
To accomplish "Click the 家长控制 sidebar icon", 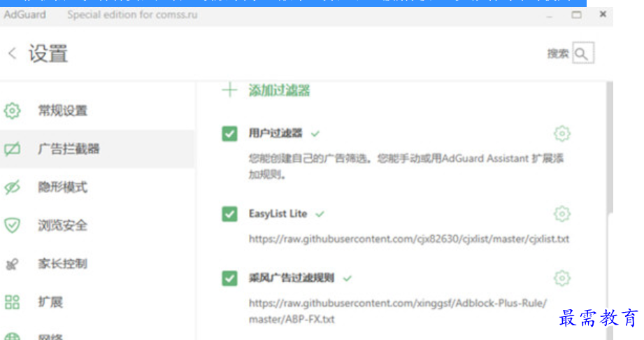I will (13, 264).
